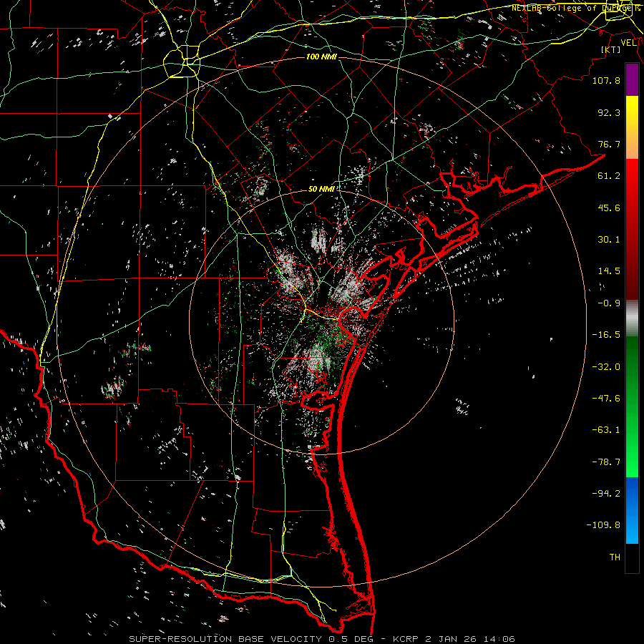Click the -16.5 velocity scale value

606,335
